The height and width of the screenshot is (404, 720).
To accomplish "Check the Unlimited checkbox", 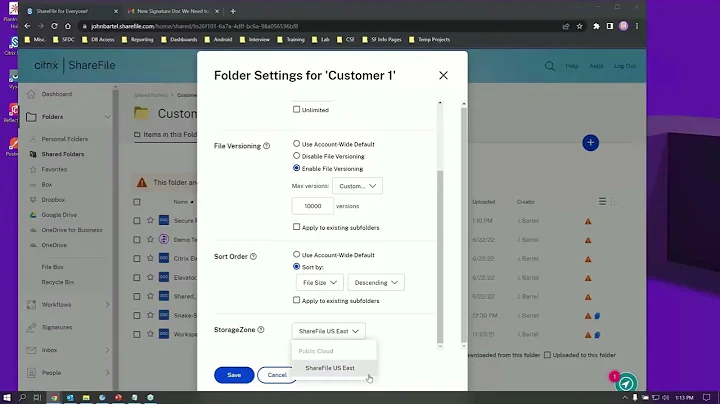I will [x=296, y=109].
